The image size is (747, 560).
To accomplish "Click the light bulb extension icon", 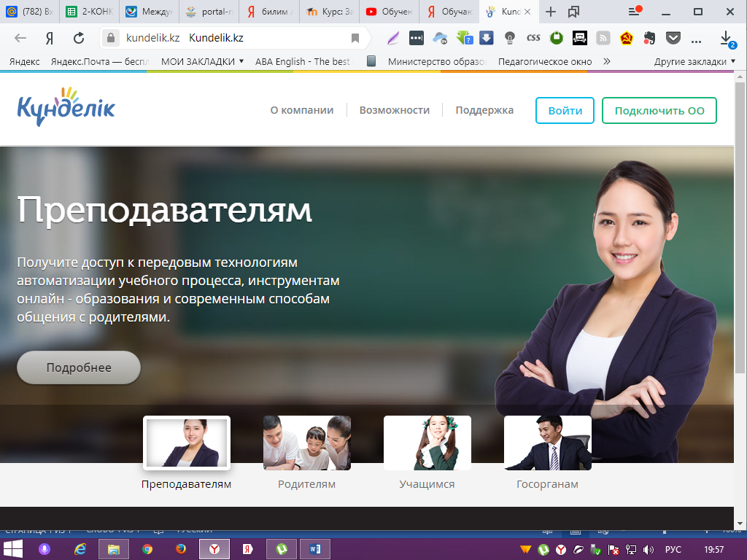I will [510, 38].
